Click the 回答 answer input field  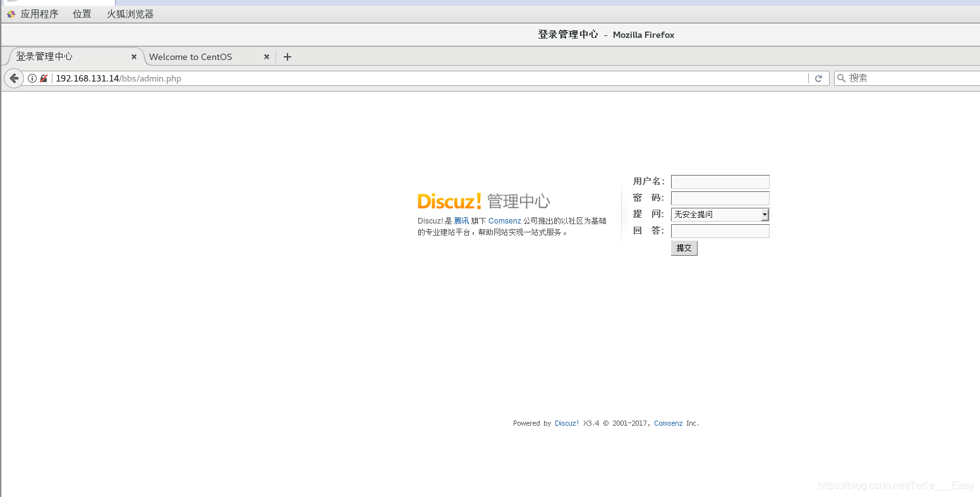click(720, 231)
